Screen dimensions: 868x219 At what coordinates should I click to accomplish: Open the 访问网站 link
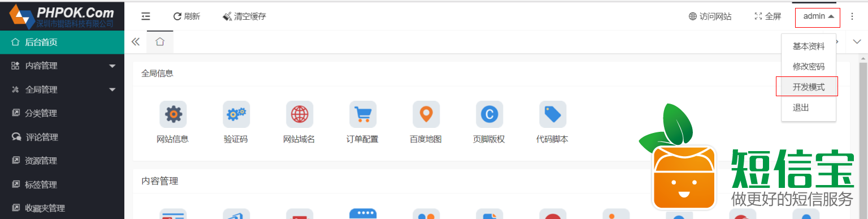click(x=710, y=16)
